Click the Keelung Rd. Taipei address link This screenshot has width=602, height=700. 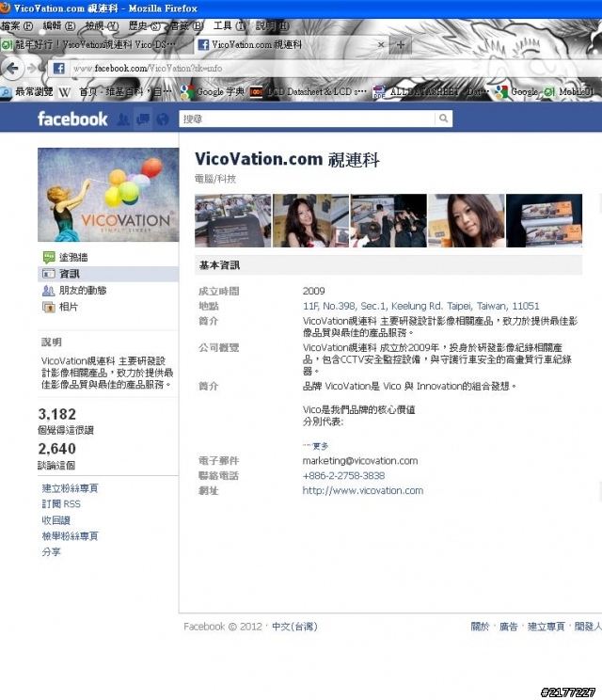tap(420, 307)
